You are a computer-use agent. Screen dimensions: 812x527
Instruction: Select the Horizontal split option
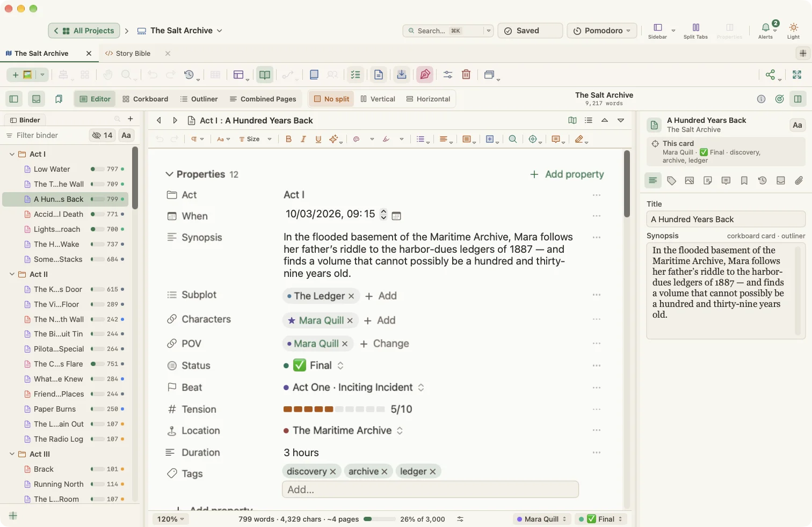click(428, 99)
